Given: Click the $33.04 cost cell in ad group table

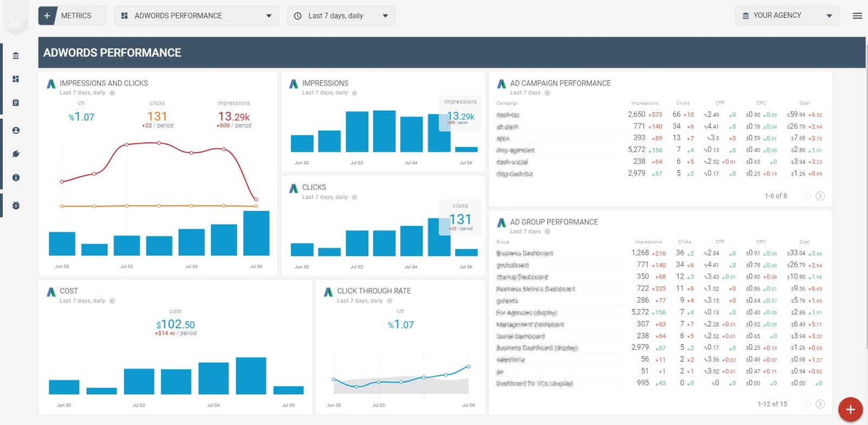Looking at the screenshot, I should tap(796, 253).
